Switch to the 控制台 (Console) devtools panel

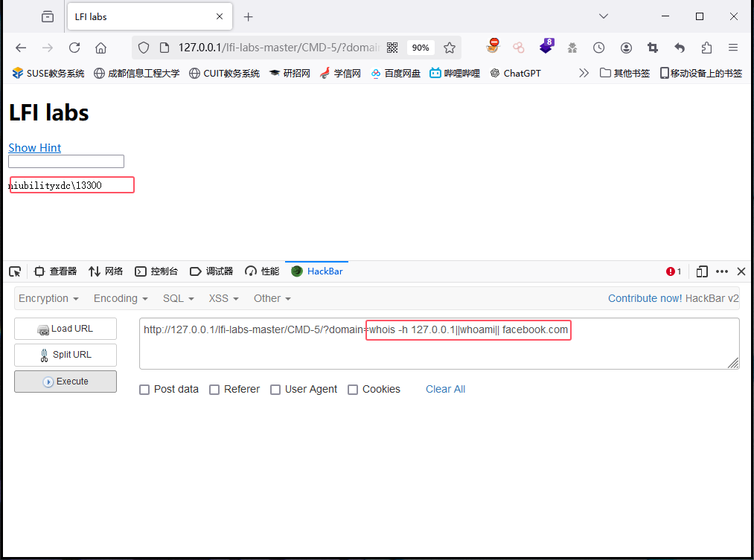156,271
